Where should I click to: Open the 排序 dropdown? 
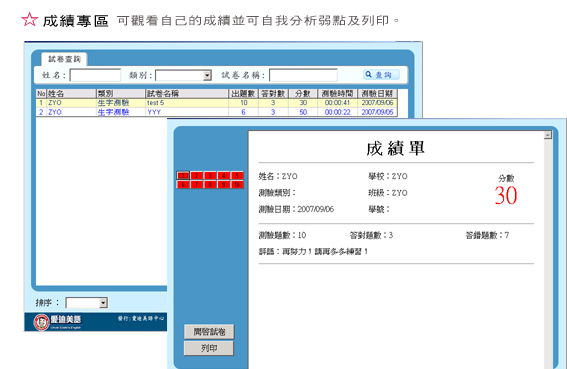click(x=103, y=302)
